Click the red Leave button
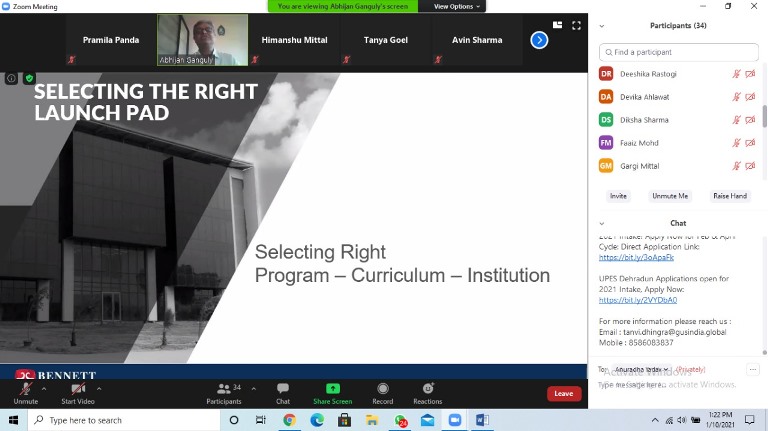Image resolution: width=768 pixels, height=431 pixels. 563,393
